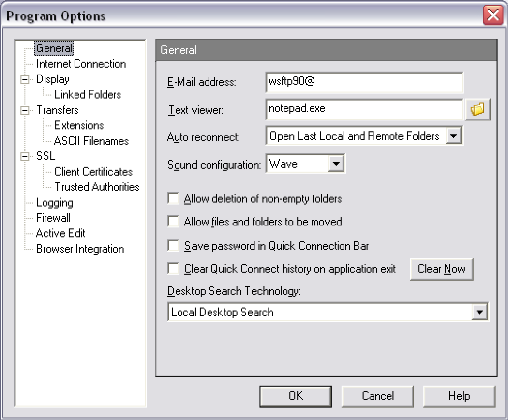The image size is (508, 420).
Task: Select Extensions under Transfers
Action: coord(79,125)
